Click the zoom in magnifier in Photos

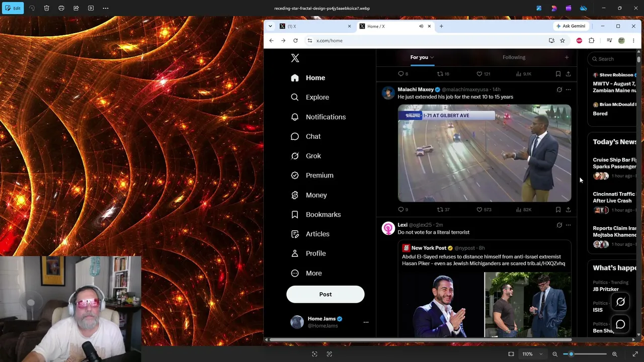614,354
